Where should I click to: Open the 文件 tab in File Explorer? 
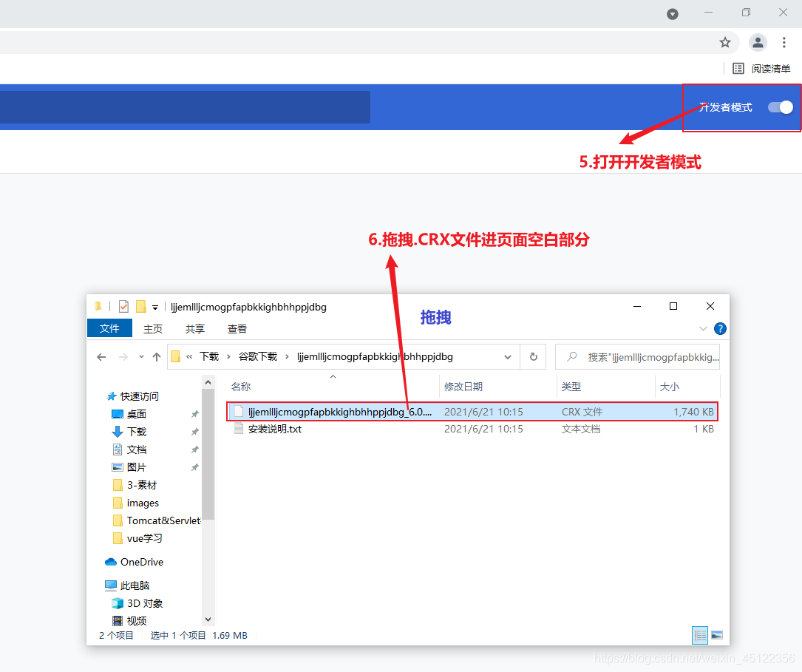coord(109,328)
